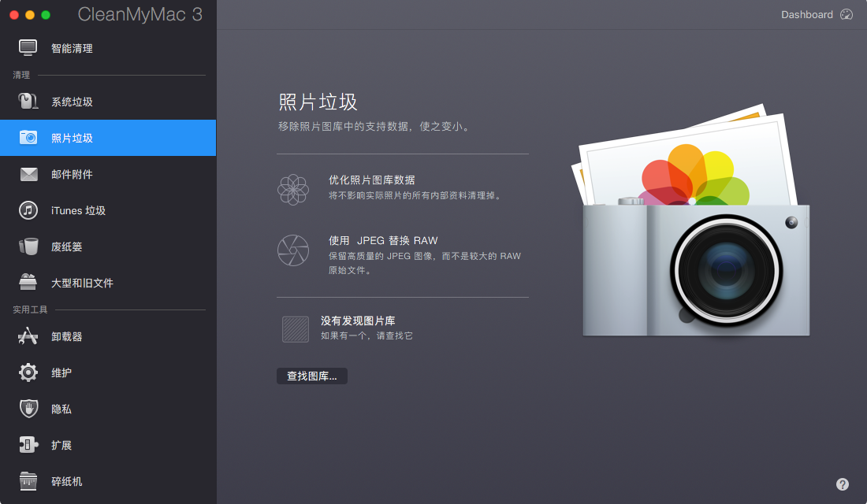Click the green zoom window button
The image size is (867, 504).
click(46, 15)
